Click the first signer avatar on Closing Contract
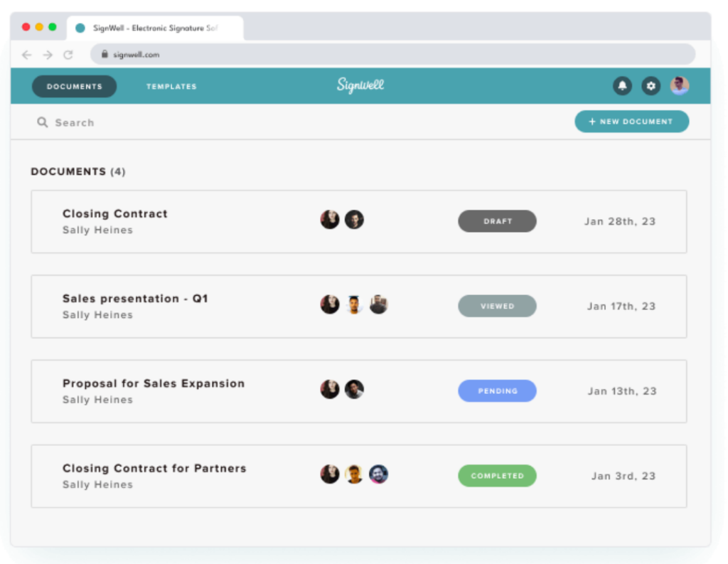Image resolution: width=728 pixels, height=564 pixels. (x=329, y=220)
